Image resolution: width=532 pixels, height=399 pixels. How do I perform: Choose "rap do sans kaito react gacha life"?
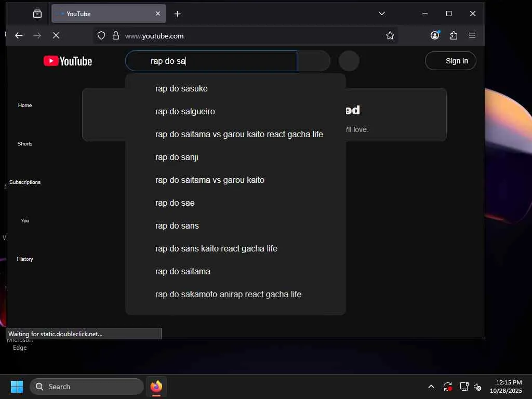pyautogui.click(x=235, y=249)
